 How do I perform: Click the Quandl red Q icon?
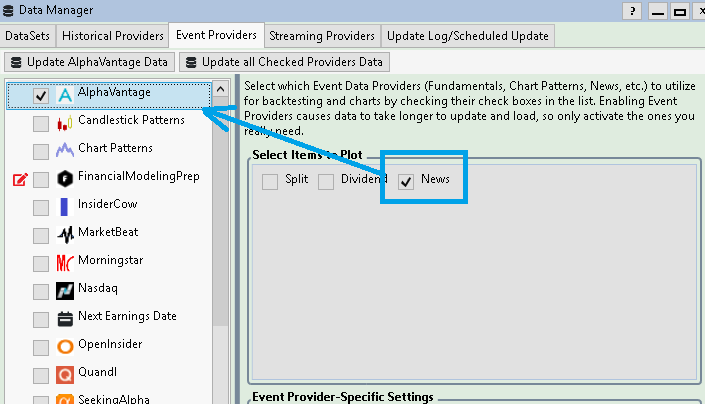tap(65, 375)
